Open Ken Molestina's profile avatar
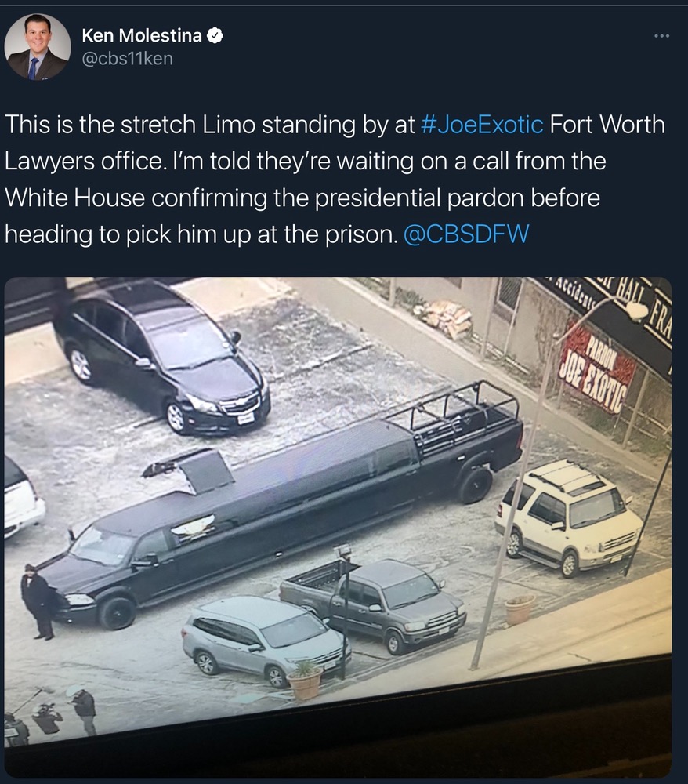Image resolution: width=688 pixels, height=784 pixels. pyautogui.click(x=37, y=46)
